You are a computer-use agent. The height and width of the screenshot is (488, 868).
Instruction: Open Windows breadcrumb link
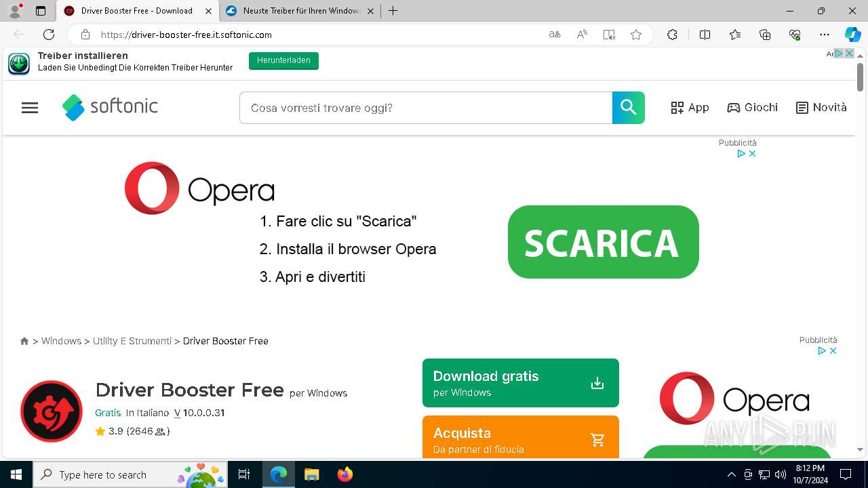[x=61, y=341]
